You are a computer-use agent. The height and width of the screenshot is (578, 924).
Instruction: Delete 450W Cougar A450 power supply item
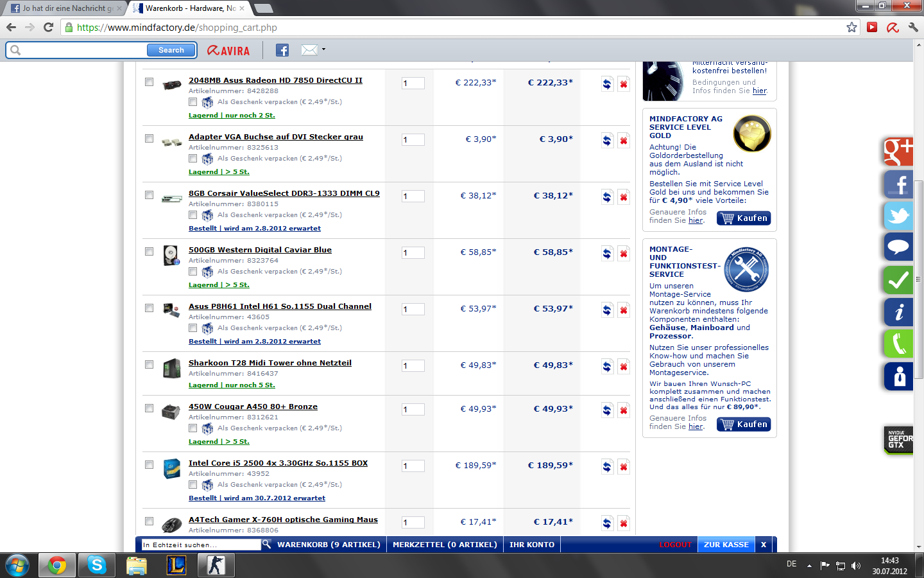[x=624, y=410]
